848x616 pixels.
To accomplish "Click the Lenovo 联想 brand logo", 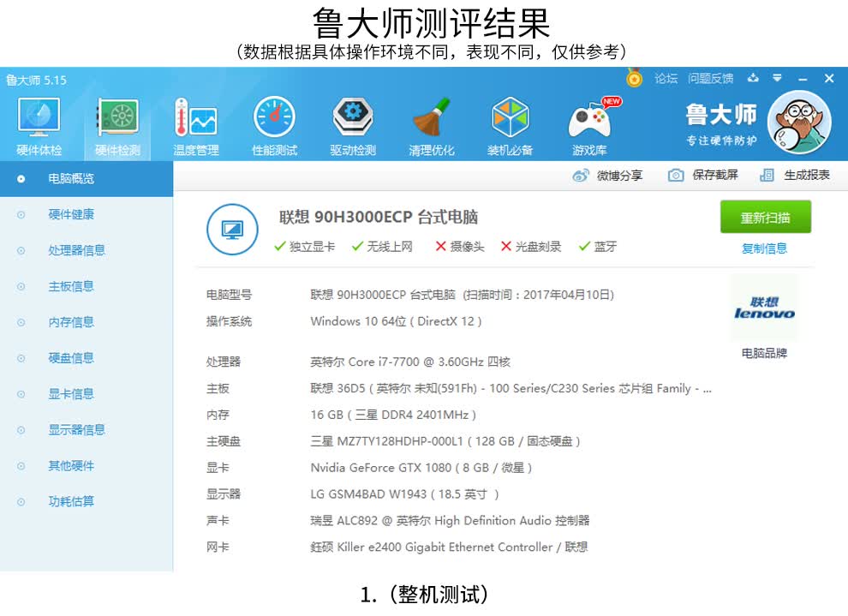I will [x=764, y=308].
